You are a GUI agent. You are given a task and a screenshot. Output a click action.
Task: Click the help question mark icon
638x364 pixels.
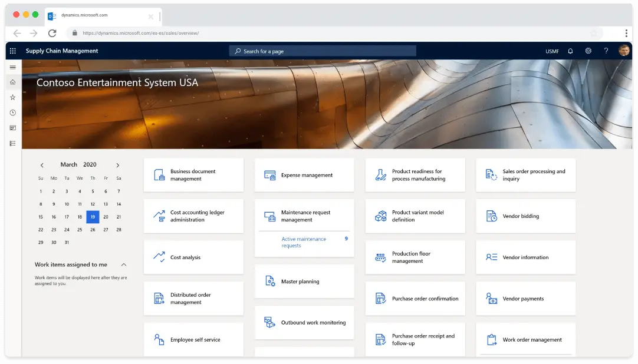(606, 51)
